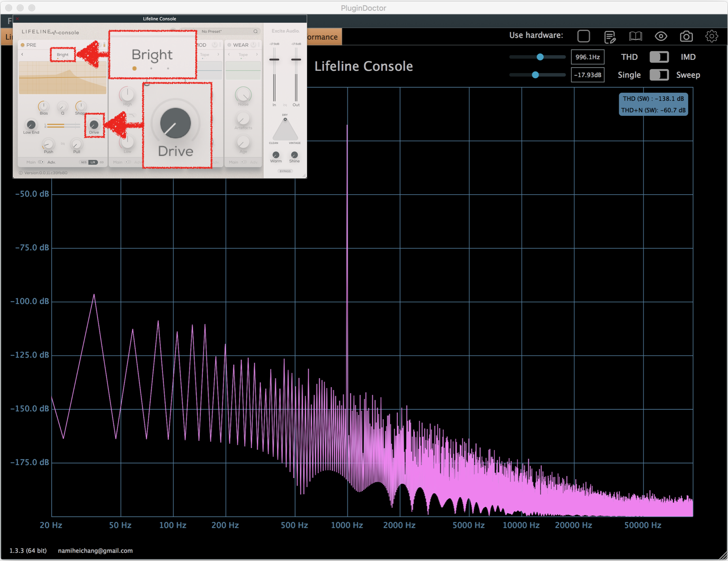Click namiheichang@gmail.com text

pyautogui.click(x=95, y=551)
